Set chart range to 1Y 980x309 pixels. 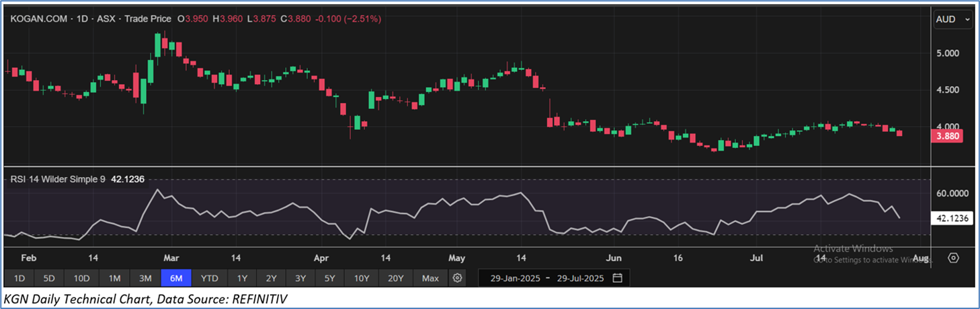[x=242, y=278]
